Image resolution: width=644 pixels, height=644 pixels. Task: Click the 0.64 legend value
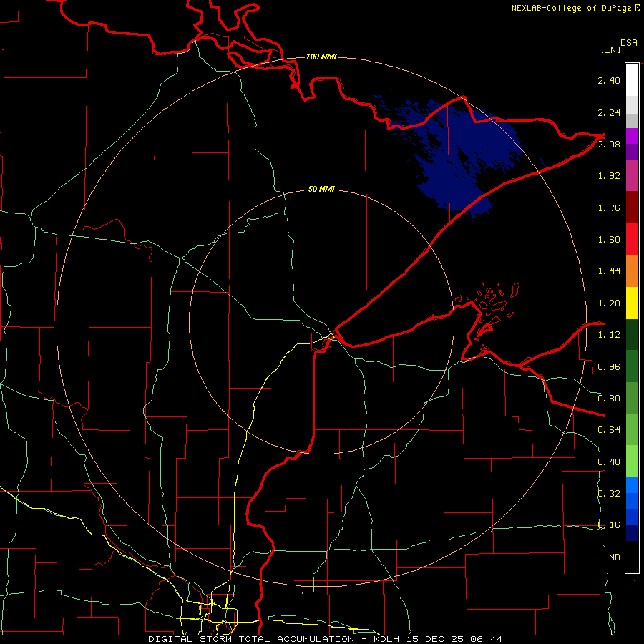point(609,430)
